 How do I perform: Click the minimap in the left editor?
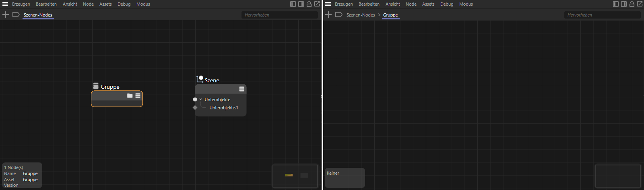pyautogui.click(x=295, y=176)
